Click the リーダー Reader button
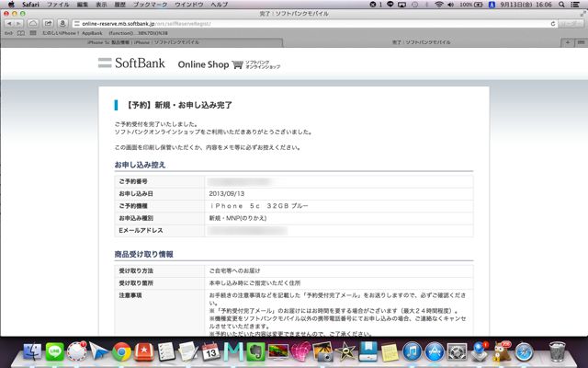 pos(571,24)
